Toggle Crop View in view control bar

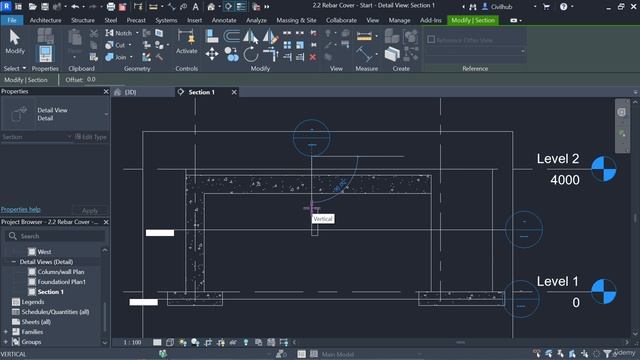(208, 342)
